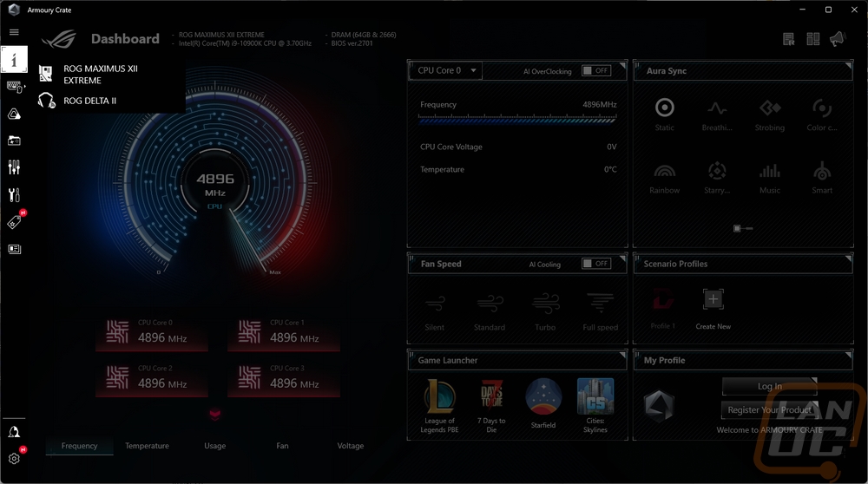Select the Color cycle Aura effect
The height and width of the screenshot is (484, 868).
(822, 114)
